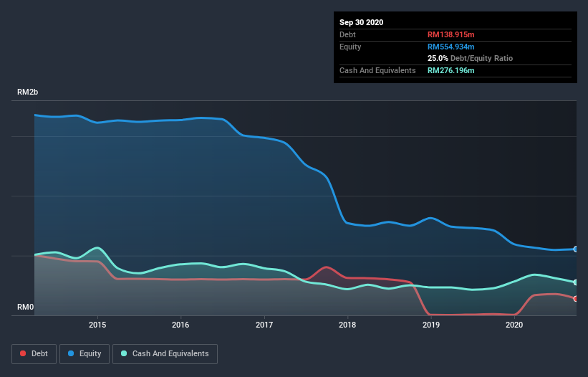This screenshot has height=377, width=588.
Task: Click the RM554.934m equity value
Action: (x=450, y=47)
